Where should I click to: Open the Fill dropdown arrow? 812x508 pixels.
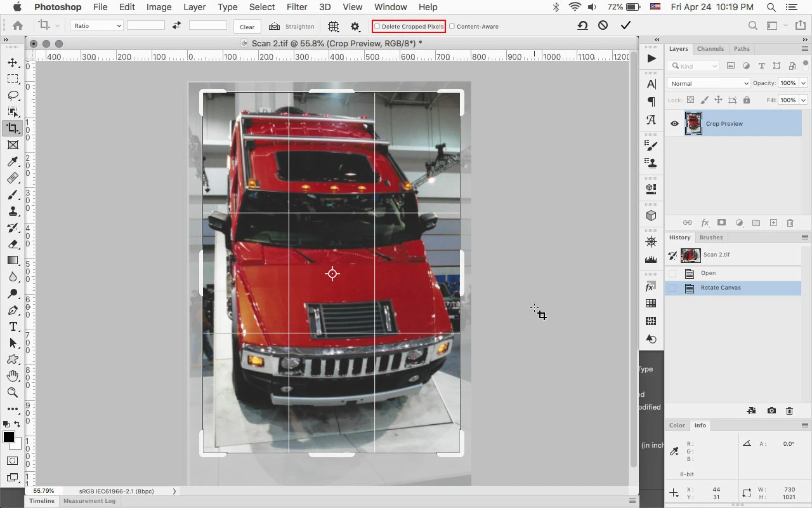tap(804, 100)
